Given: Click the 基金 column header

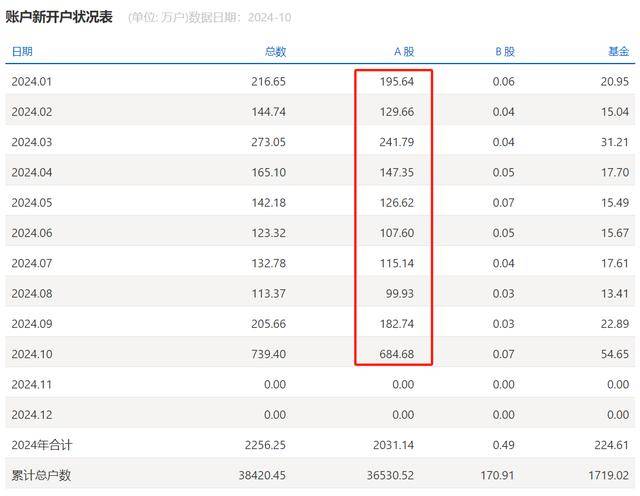Looking at the screenshot, I should tap(618, 51).
